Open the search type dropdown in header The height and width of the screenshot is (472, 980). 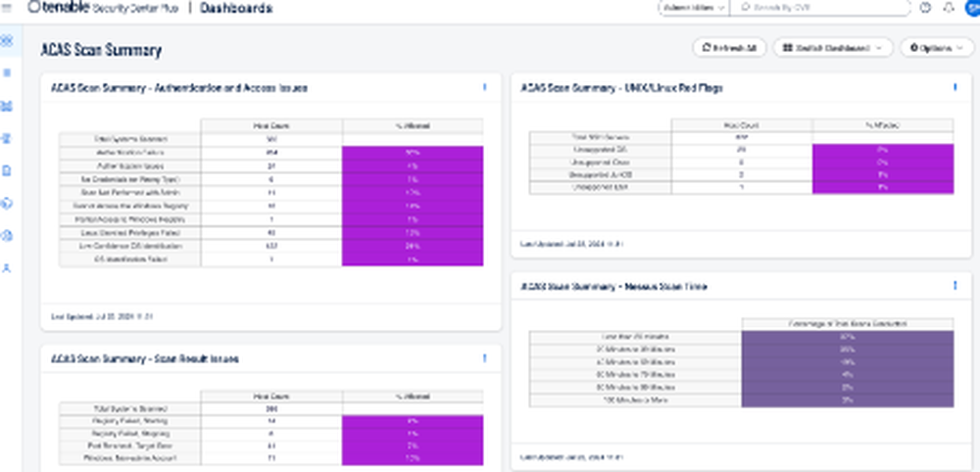point(694,8)
